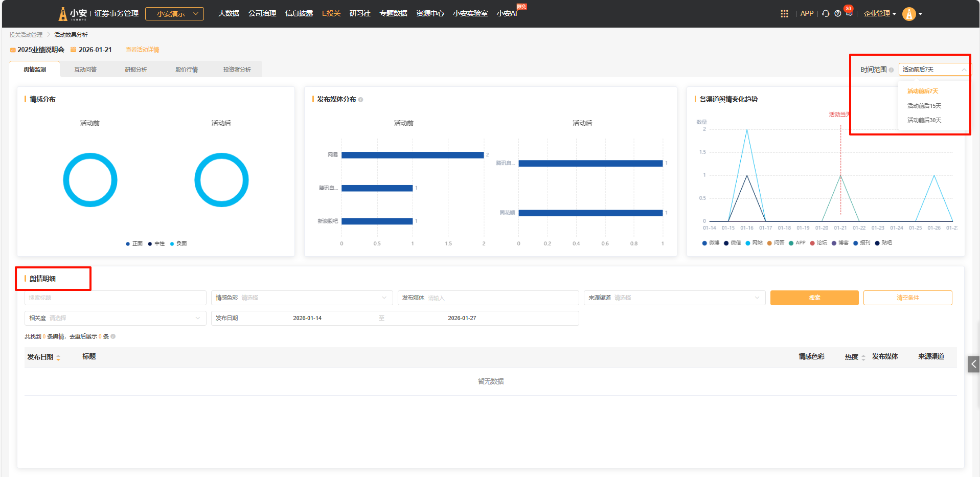The width and height of the screenshot is (980, 477).
Task: Open 资源中心 in the top navigation
Action: [430, 14]
